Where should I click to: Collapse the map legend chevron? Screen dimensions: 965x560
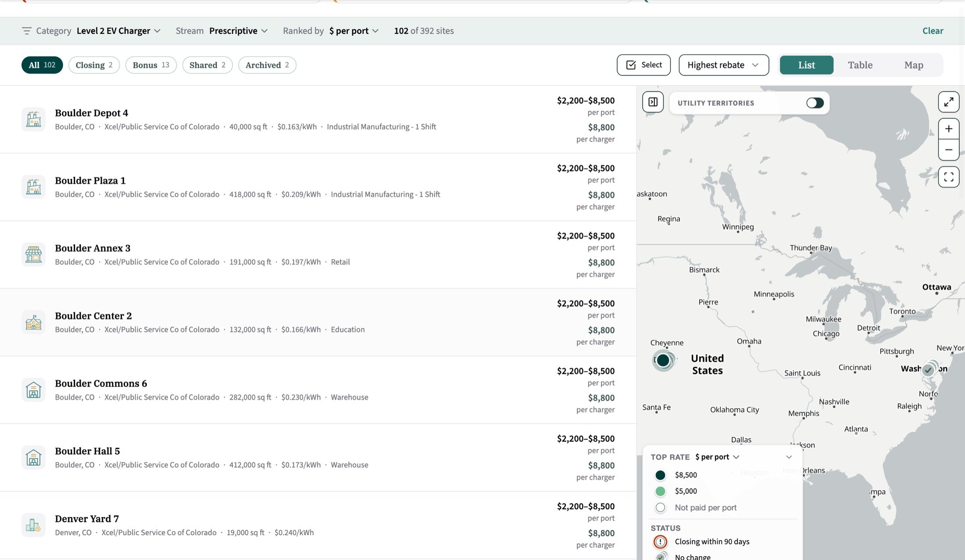pos(789,457)
